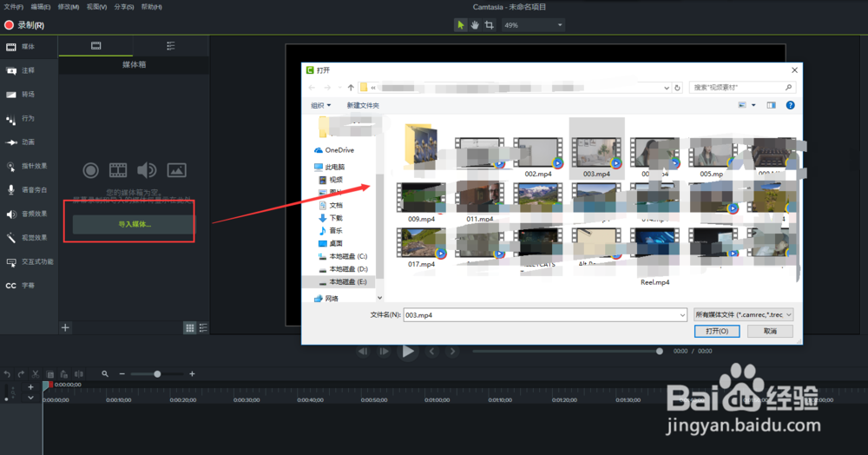Start recording with the 录制(R) button
This screenshot has height=455, width=868.
coord(24,25)
